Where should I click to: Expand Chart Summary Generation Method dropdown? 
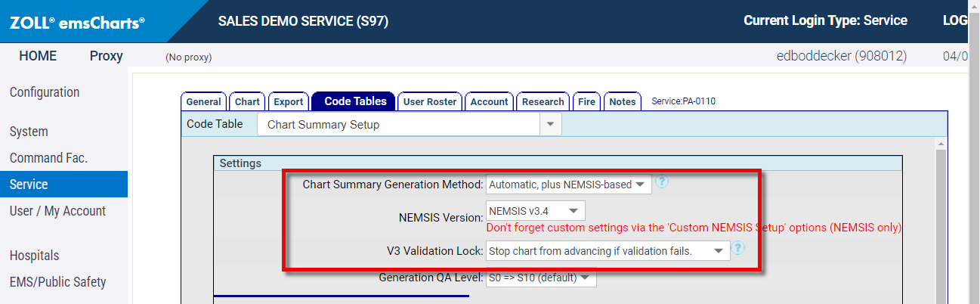[569, 185]
